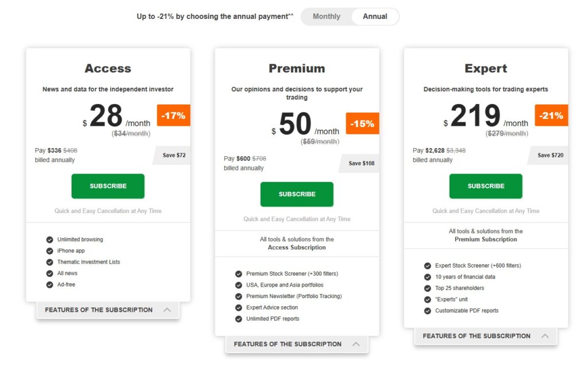Click the -21% discount badge on Expert plan

[x=551, y=115]
